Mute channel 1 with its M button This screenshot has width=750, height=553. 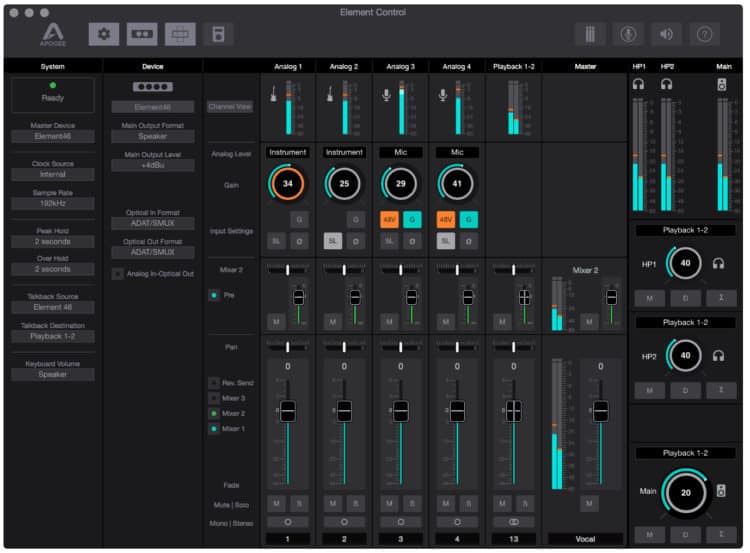pos(276,503)
